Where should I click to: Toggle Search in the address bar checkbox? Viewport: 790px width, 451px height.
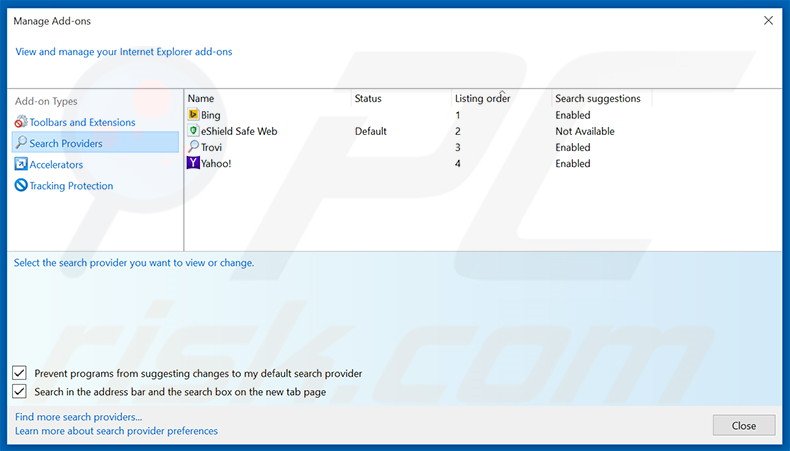(19, 391)
